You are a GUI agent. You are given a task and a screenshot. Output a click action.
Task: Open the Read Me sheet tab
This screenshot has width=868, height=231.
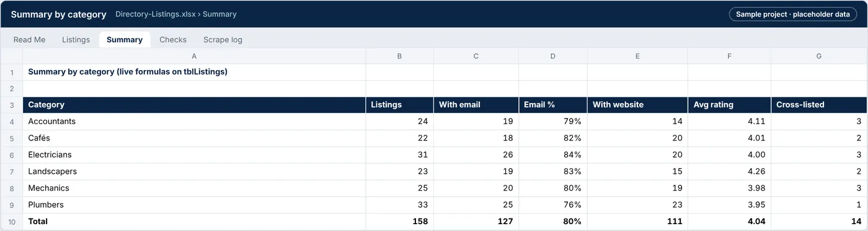29,40
